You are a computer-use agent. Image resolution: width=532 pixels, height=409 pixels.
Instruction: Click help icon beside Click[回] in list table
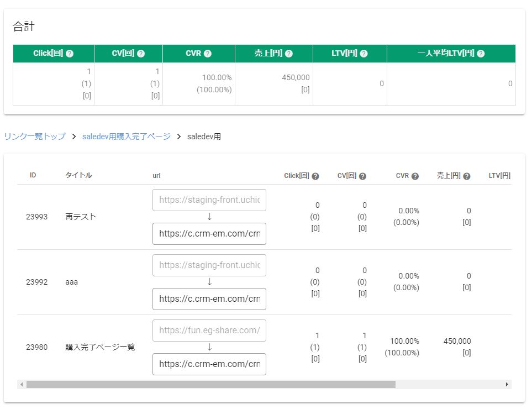pyautogui.click(x=315, y=176)
